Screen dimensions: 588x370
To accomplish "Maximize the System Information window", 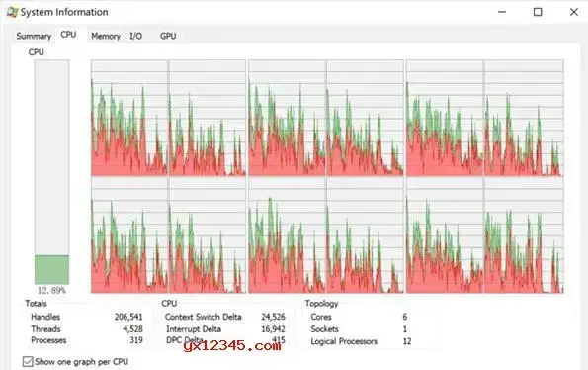I will tap(538, 12).
